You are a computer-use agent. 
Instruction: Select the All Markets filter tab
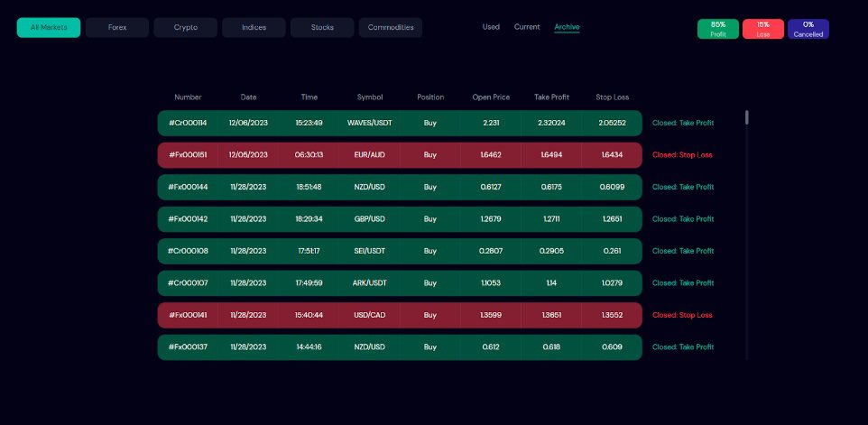coord(49,28)
